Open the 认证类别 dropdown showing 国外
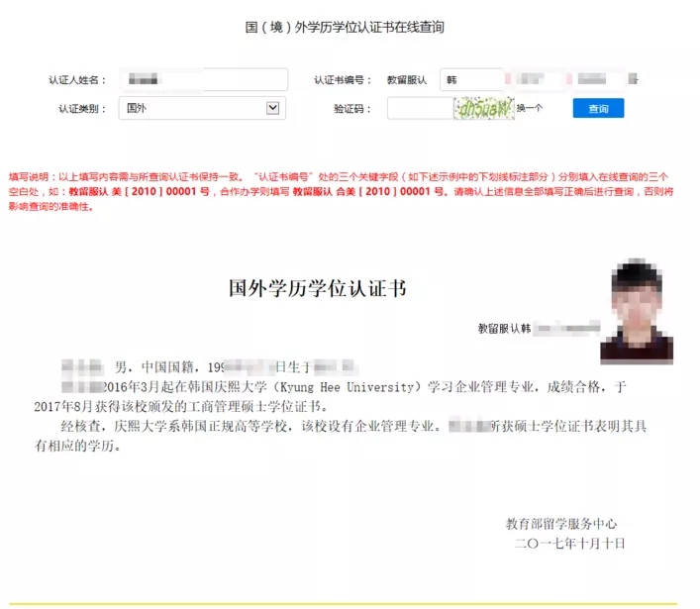The image size is (700, 609). 202,108
